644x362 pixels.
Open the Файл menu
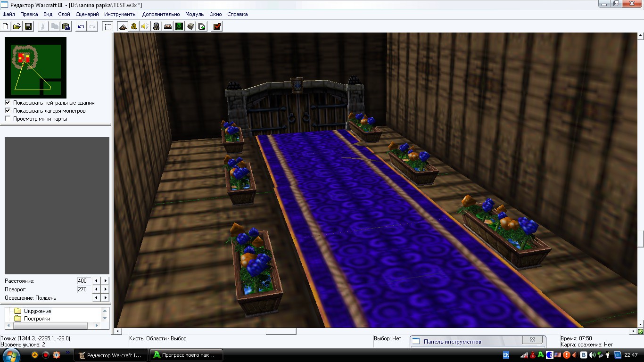click(8, 14)
